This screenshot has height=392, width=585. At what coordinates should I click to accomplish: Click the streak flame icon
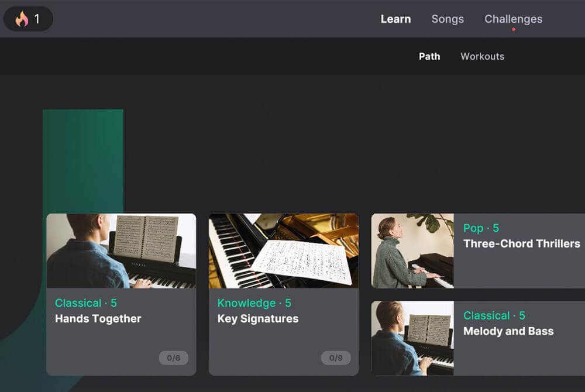tap(21, 19)
